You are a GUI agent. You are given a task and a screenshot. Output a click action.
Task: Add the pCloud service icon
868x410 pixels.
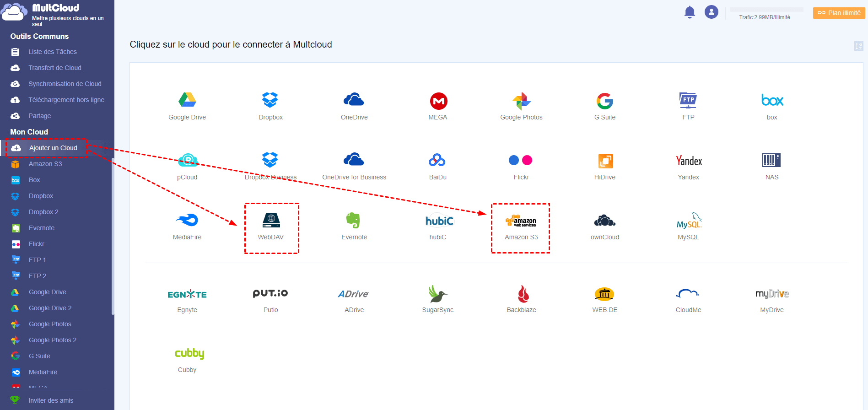click(188, 160)
